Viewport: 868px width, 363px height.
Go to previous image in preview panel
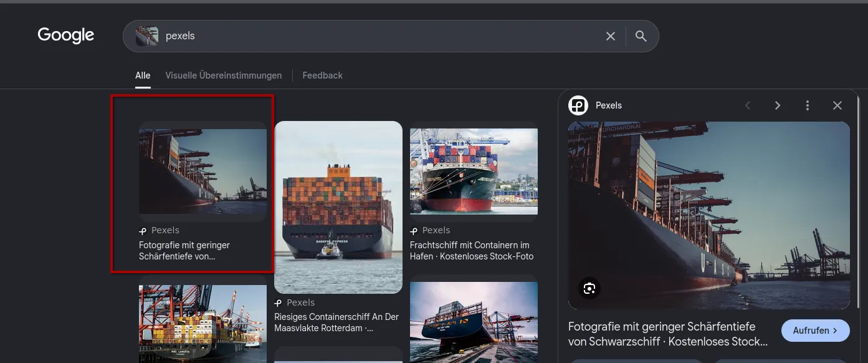748,105
